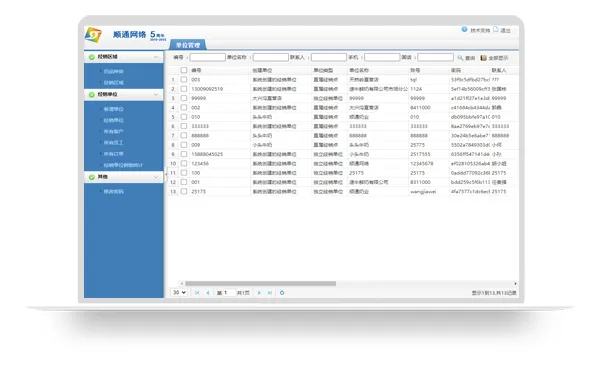Click the 单位名称 search input field
The image size is (600, 367).
click(x=271, y=57)
